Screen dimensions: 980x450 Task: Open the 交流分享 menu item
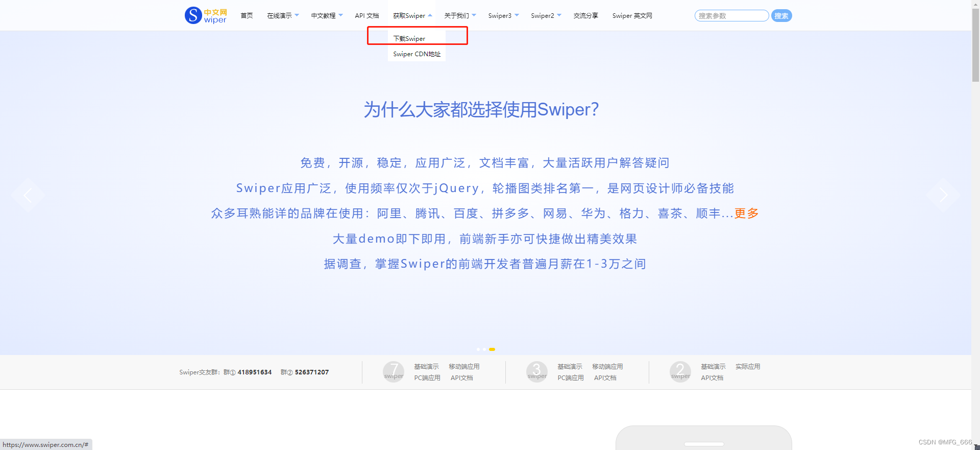[x=585, y=16]
